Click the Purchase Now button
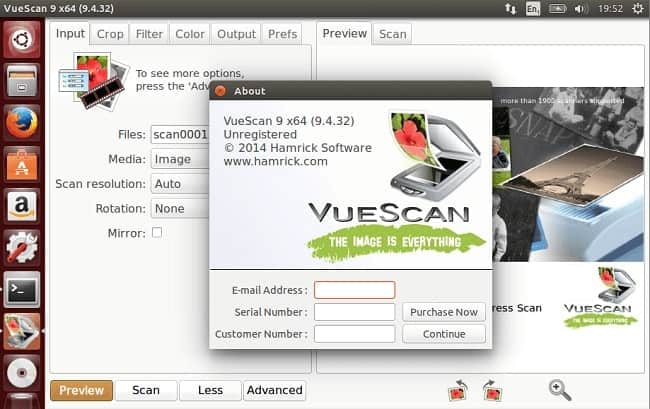Image resolution: width=650 pixels, height=409 pixels. [444, 312]
